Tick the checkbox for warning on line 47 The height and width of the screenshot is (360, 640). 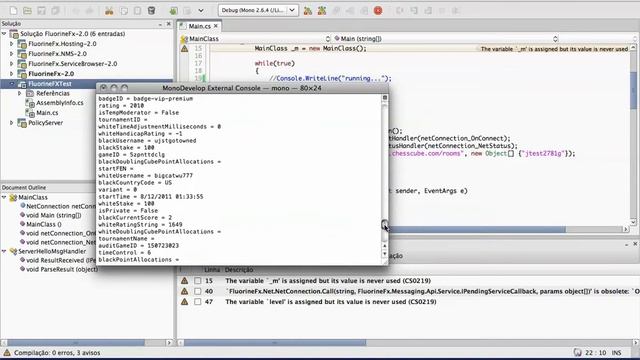198,302
